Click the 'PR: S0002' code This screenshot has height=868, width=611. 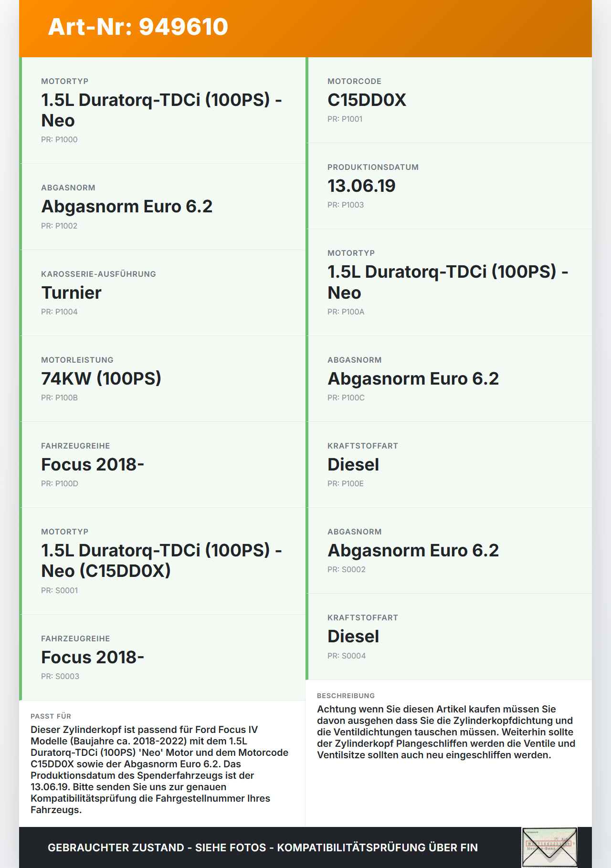pyautogui.click(x=347, y=569)
